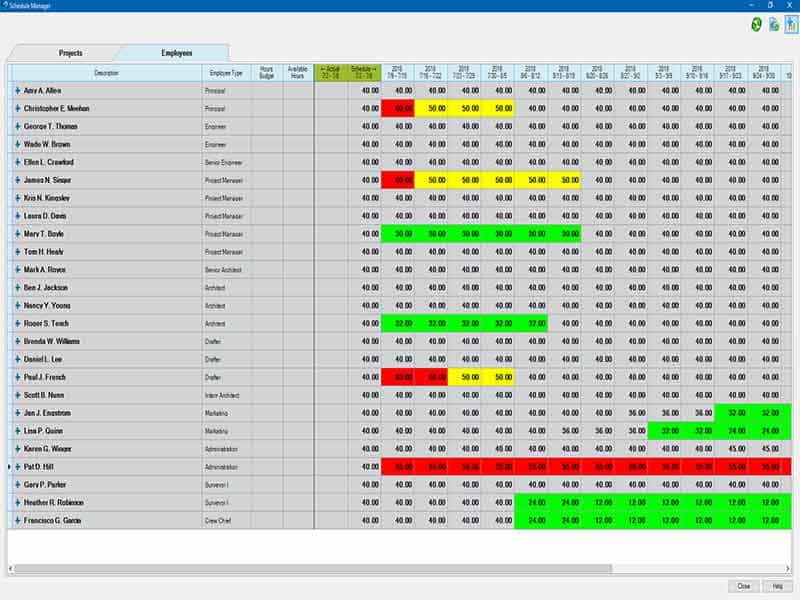Click the Hours Budget column header
800x600 pixels.
267,73
